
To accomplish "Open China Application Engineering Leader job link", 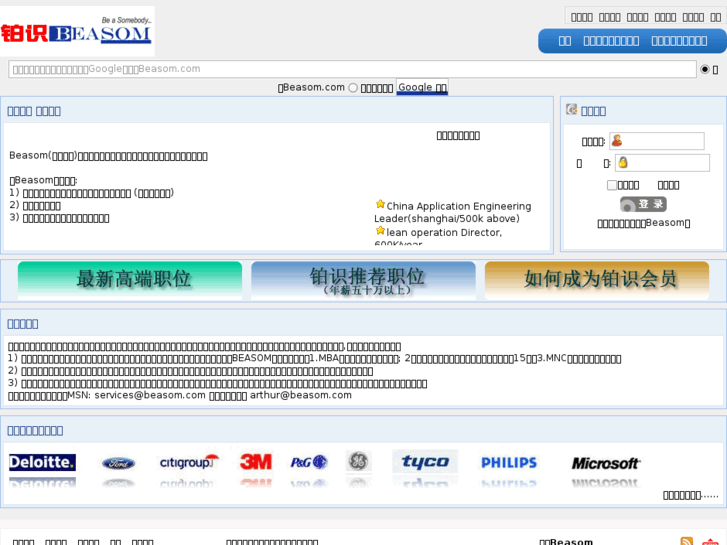I will (x=453, y=212).
